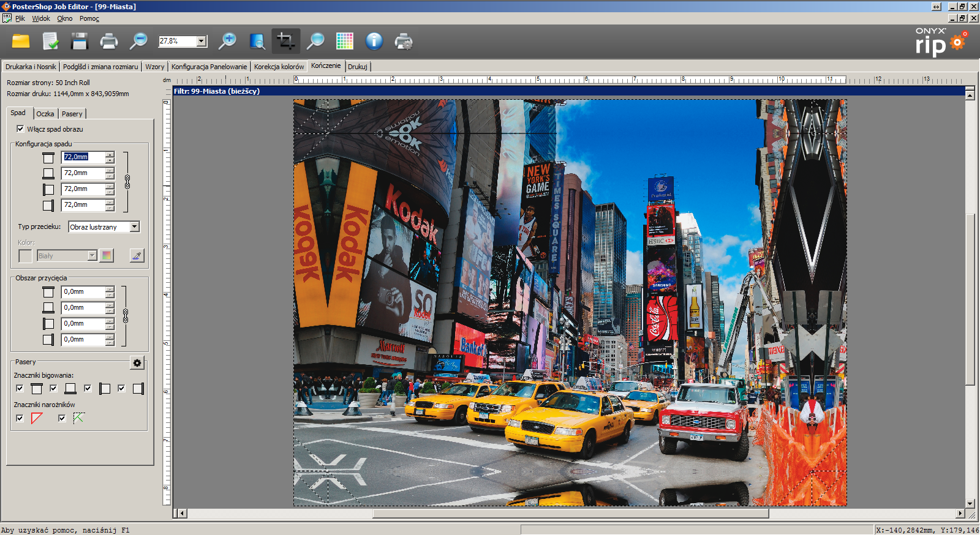Zoom out using the minus magnifier
This screenshot has height=535, width=980.
[x=138, y=42]
